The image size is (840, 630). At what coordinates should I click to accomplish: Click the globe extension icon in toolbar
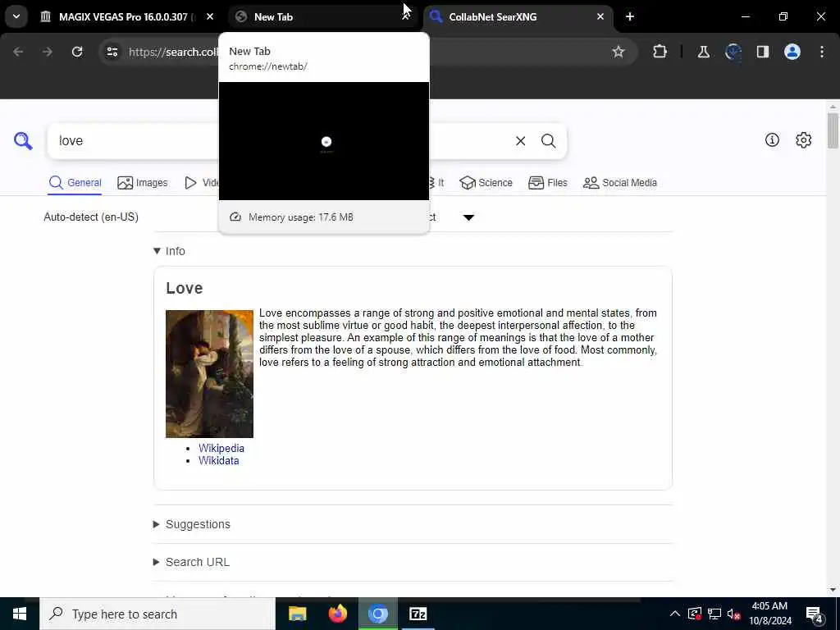[733, 52]
